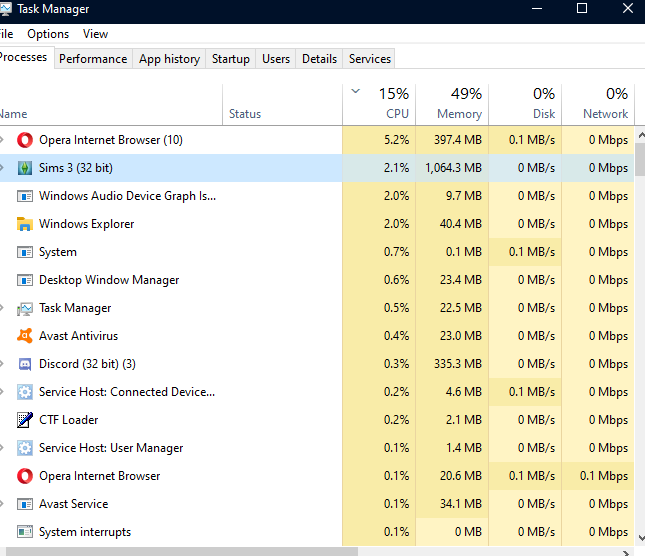Screen dimensions: 645x556
Task: Click the Windows Explorer folder icon
Action: (x=25, y=224)
